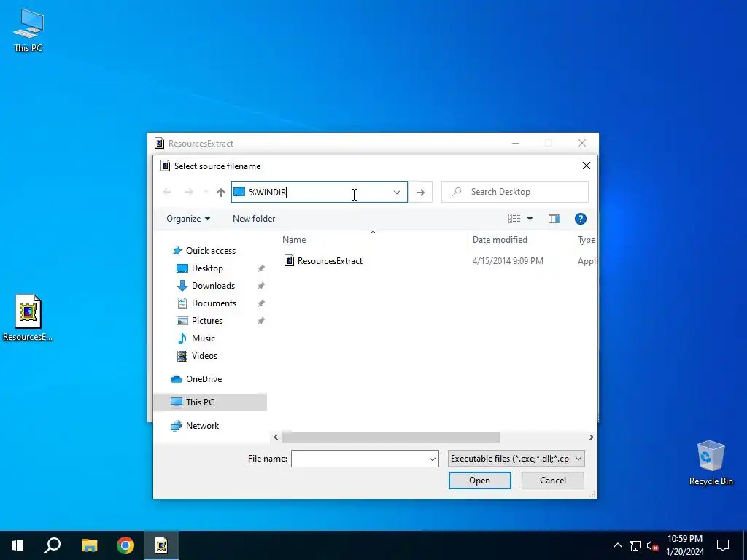This screenshot has width=747, height=560.
Task: Open the Windows Start menu
Action: tap(18, 545)
